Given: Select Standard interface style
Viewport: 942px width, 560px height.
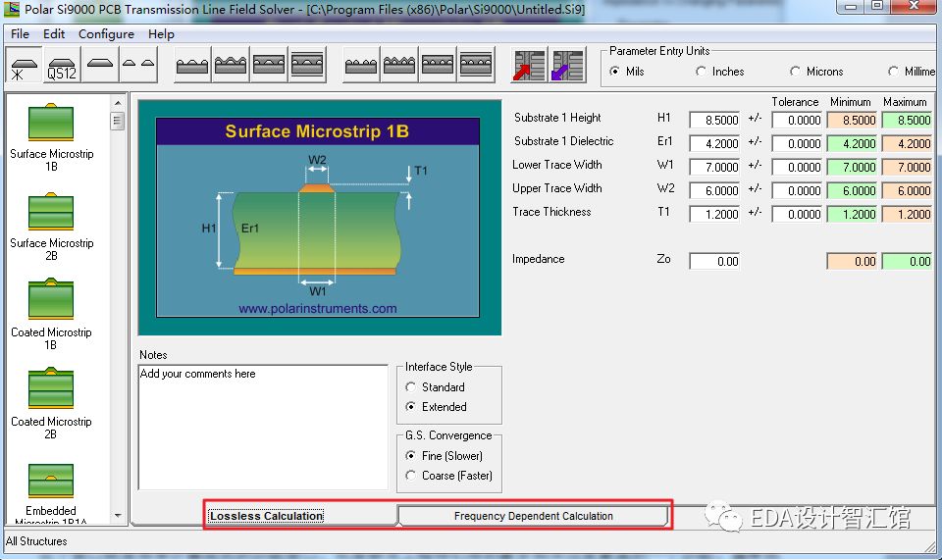Looking at the screenshot, I should click(436, 387).
